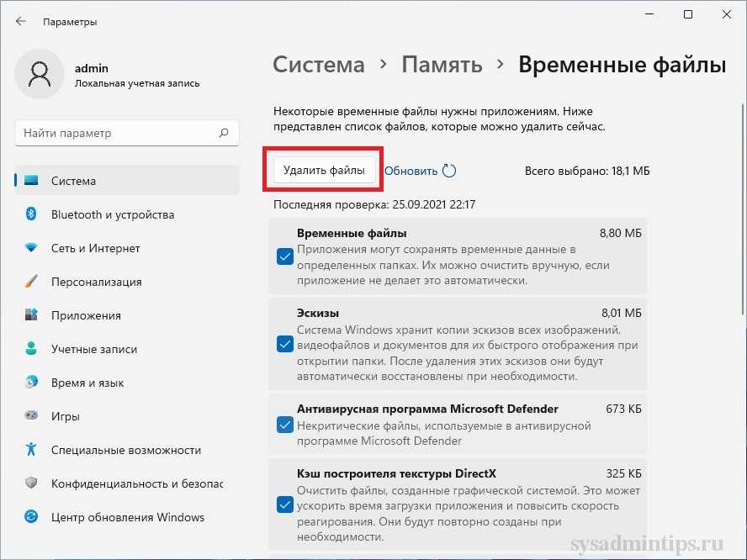Open Сеть и Интернет settings
This screenshot has width=747, height=560.
point(95,248)
